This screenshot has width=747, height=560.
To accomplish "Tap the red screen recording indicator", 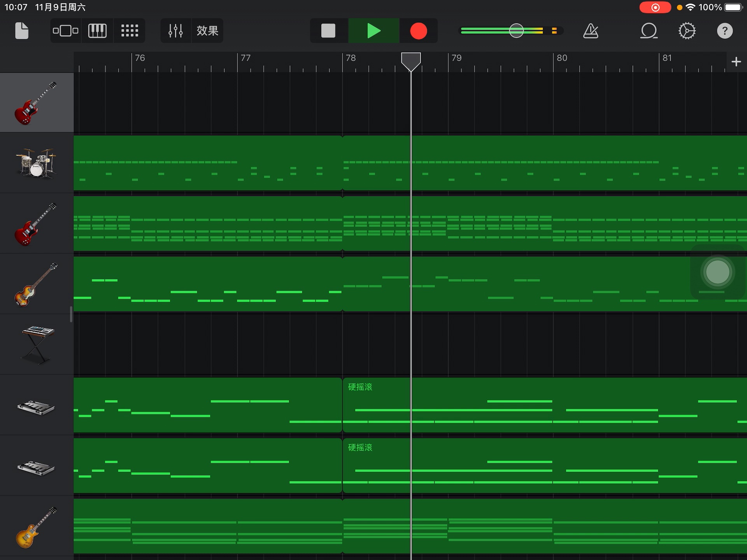I will 655,7.
